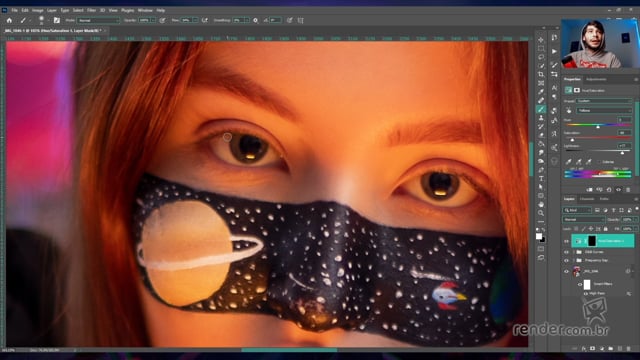Image resolution: width=640 pixels, height=360 pixels.
Task: Clip adjustment to layer icon
Action: (589, 189)
